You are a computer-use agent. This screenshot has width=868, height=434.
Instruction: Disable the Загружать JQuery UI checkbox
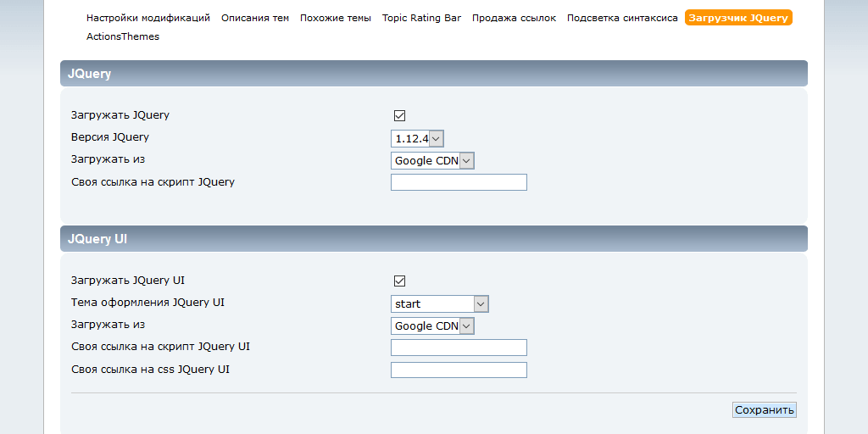400,281
